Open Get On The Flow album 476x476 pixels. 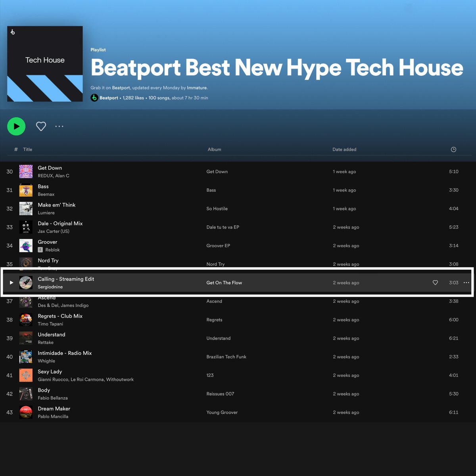[x=224, y=283]
